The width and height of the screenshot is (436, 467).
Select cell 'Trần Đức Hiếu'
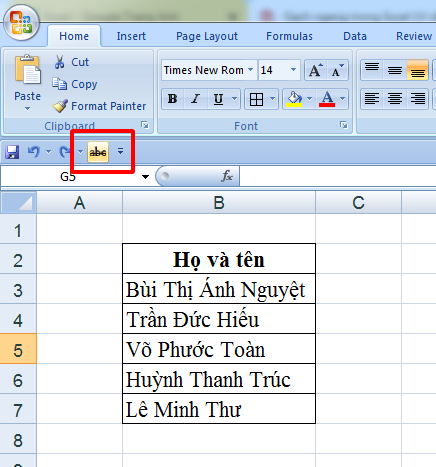(219, 319)
